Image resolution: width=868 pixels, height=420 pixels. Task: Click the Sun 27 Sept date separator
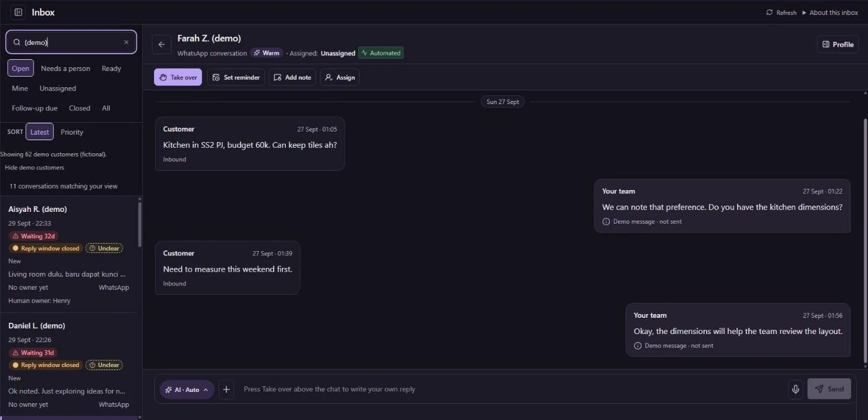pos(503,102)
